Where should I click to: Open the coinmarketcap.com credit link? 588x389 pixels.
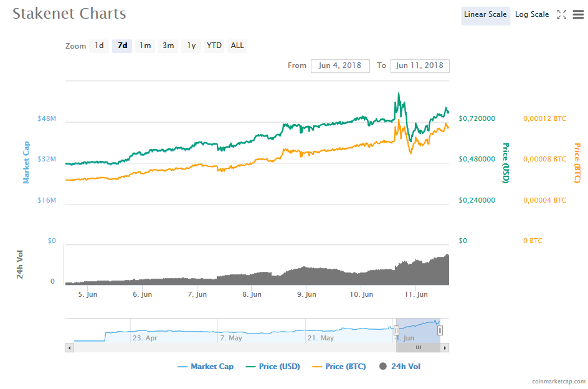coord(558,382)
